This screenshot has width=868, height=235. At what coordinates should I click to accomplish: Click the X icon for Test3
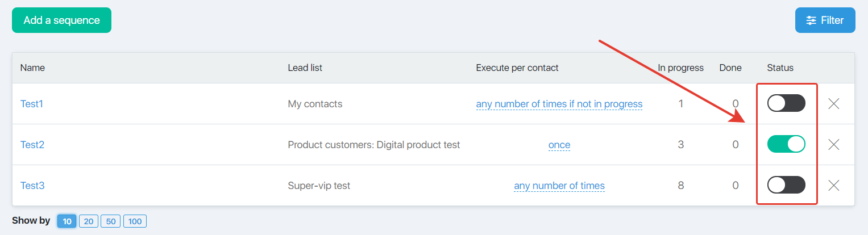pyautogui.click(x=834, y=186)
